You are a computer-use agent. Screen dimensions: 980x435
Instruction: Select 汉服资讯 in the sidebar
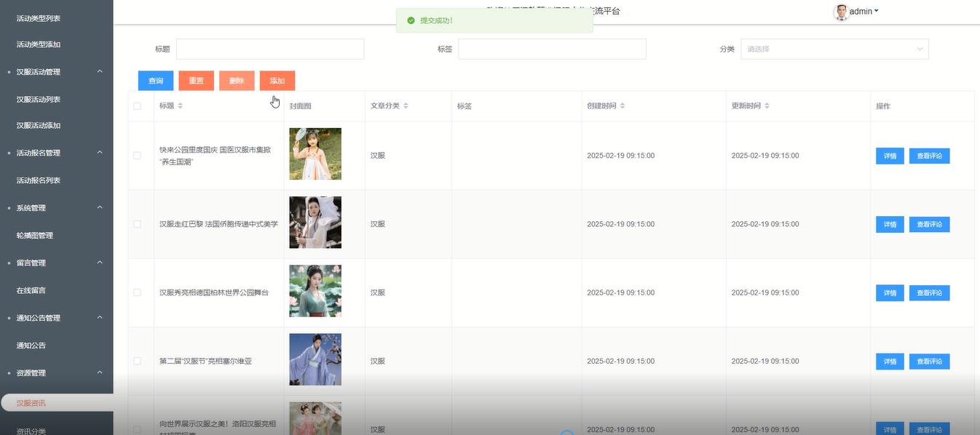coord(57,403)
